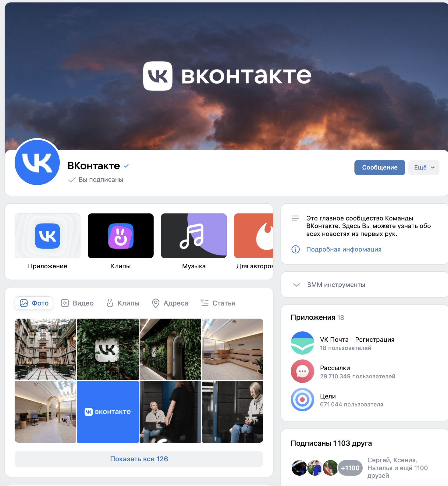
Task: Click Показать все 126 button
Action: pos(139,459)
